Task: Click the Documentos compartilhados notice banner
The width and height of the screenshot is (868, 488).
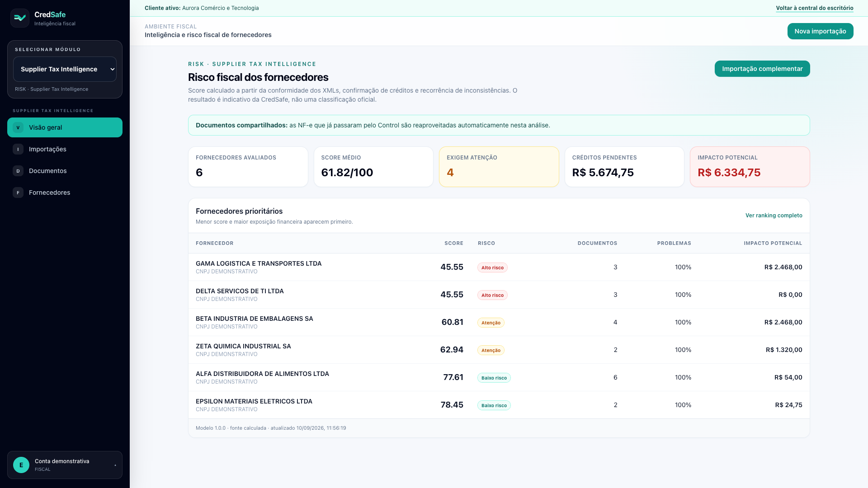Action: coord(499,125)
